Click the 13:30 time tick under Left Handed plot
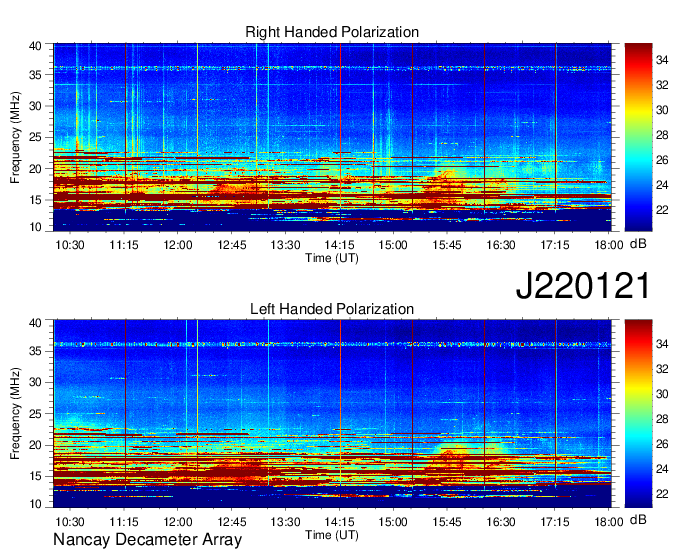 click(x=285, y=522)
